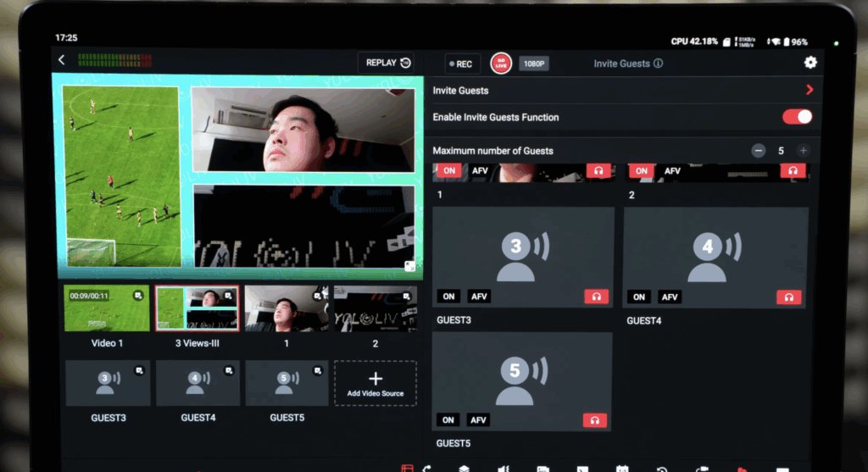Tap GUEST3 headphone monitor icon
The height and width of the screenshot is (472, 868).
click(596, 297)
